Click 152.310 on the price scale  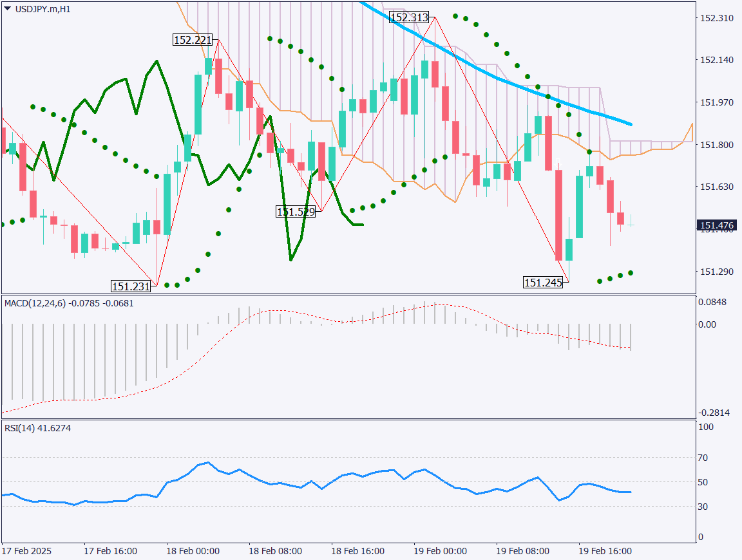coord(716,18)
